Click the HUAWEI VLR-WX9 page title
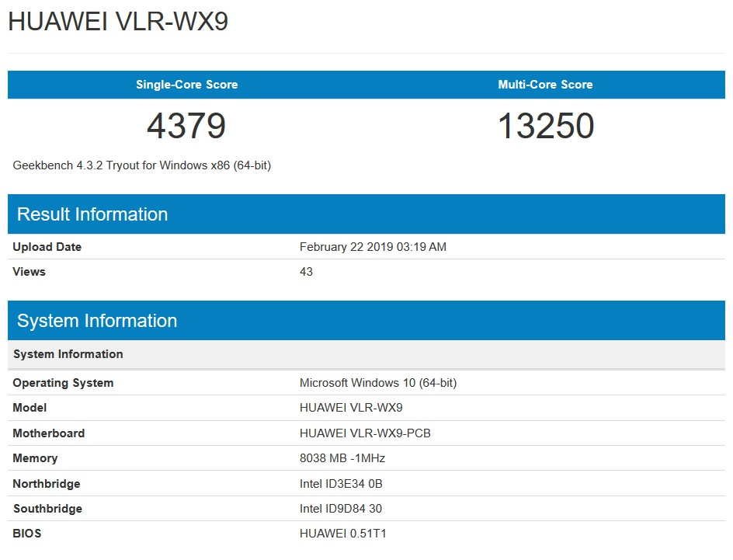The width and height of the screenshot is (733, 560). pyautogui.click(x=118, y=22)
